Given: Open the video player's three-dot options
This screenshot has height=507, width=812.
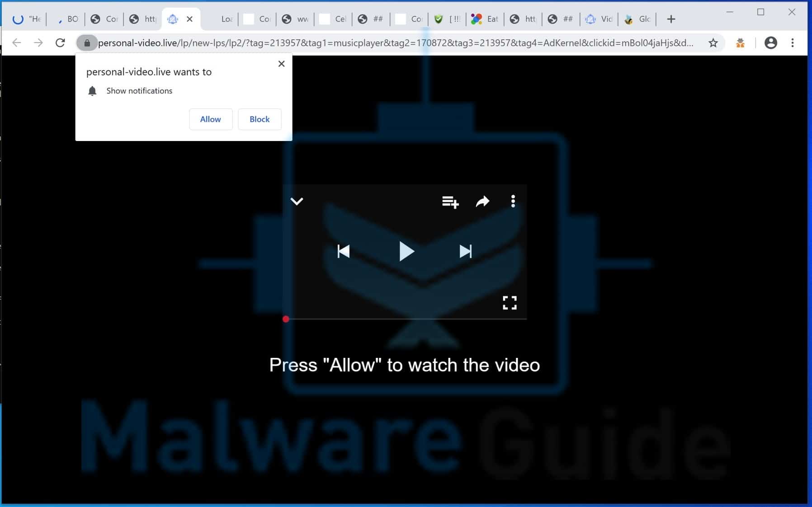Looking at the screenshot, I should [513, 202].
